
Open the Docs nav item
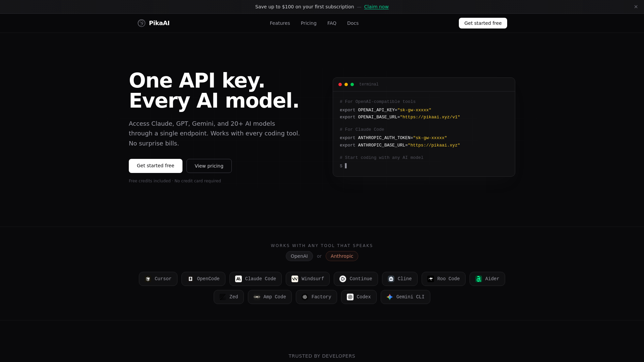pyautogui.click(x=353, y=23)
